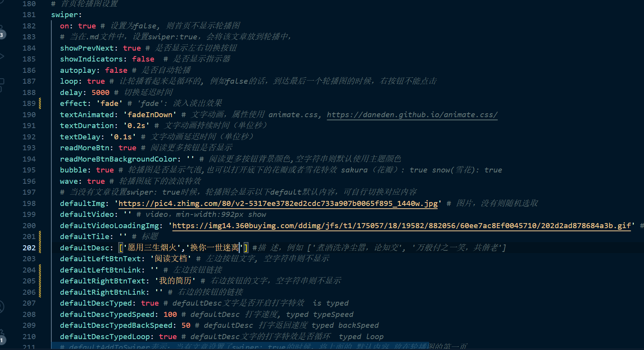The height and width of the screenshot is (350, 644).
Task: Click the 'defaultRightBtnLink' key
Action: (102, 292)
